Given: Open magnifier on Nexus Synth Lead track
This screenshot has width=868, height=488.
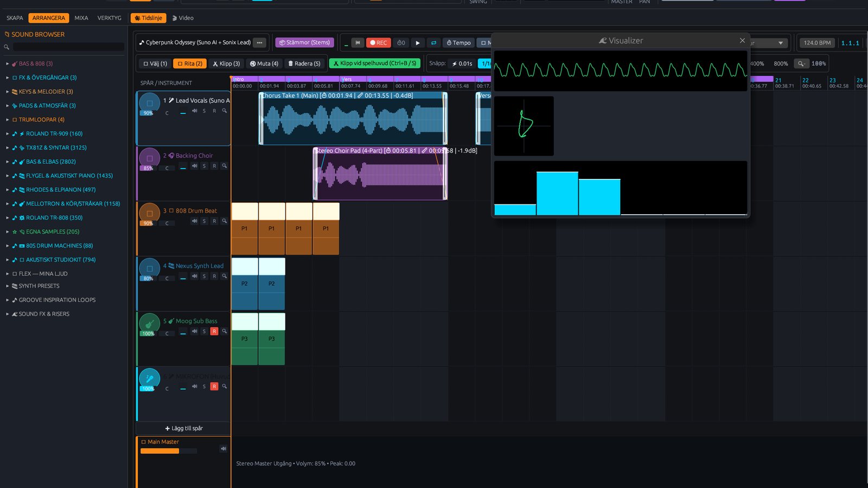Looking at the screenshot, I should click(224, 276).
